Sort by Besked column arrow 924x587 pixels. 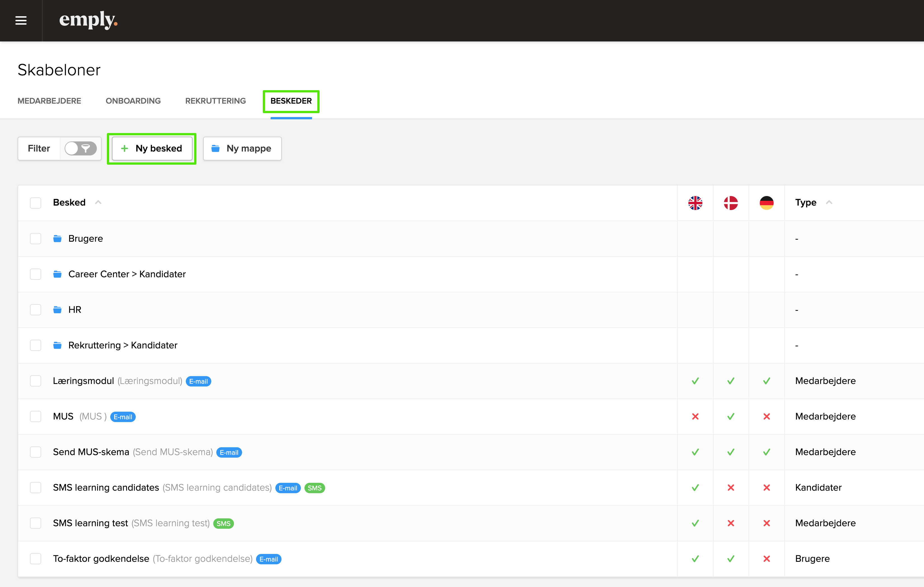[x=98, y=202]
